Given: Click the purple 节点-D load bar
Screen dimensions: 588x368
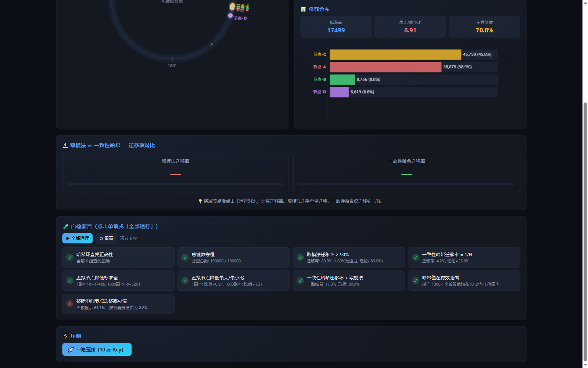Looking at the screenshot, I should click(339, 92).
